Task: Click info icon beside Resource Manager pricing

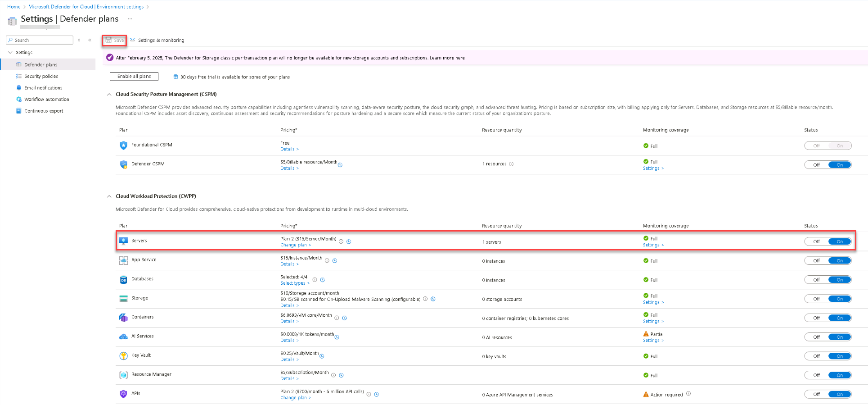Action: tap(333, 375)
